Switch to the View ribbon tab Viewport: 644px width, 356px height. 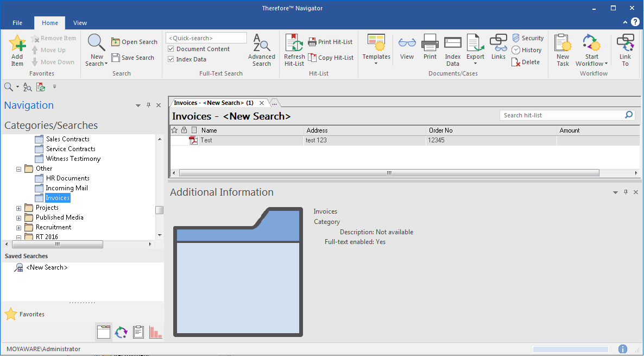pyautogui.click(x=80, y=23)
